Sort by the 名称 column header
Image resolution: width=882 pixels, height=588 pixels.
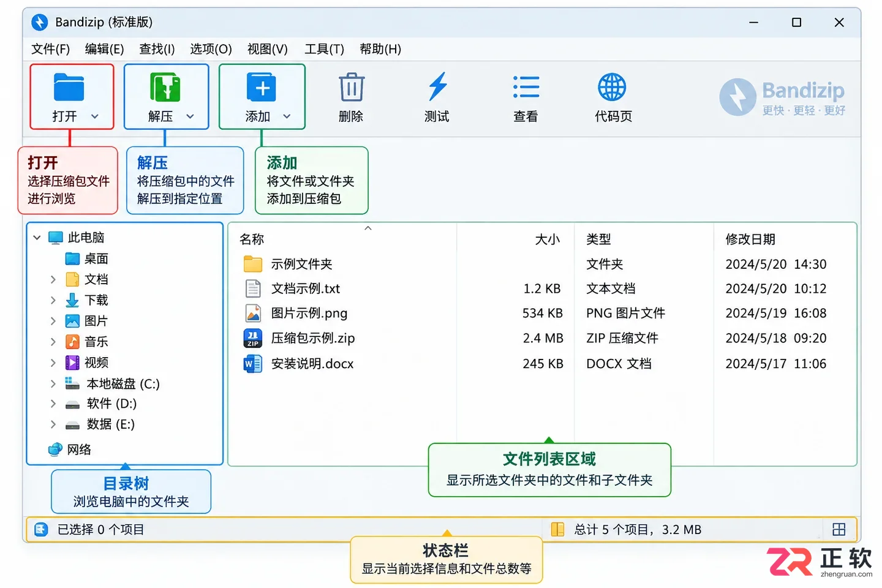point(252,239)
